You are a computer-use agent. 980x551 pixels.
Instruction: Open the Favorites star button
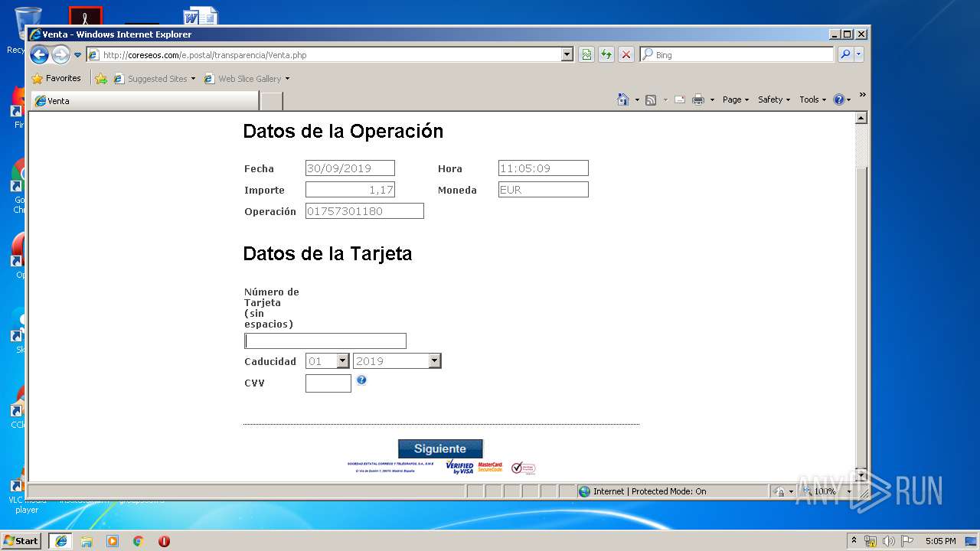(x=56, y=78)
